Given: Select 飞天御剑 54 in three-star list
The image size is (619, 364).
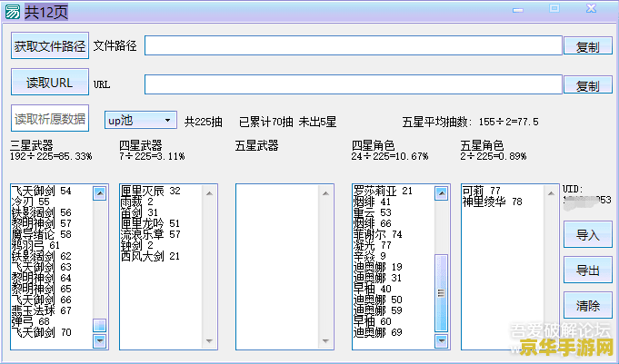Looking at the screenshot, I should [42, 191].
